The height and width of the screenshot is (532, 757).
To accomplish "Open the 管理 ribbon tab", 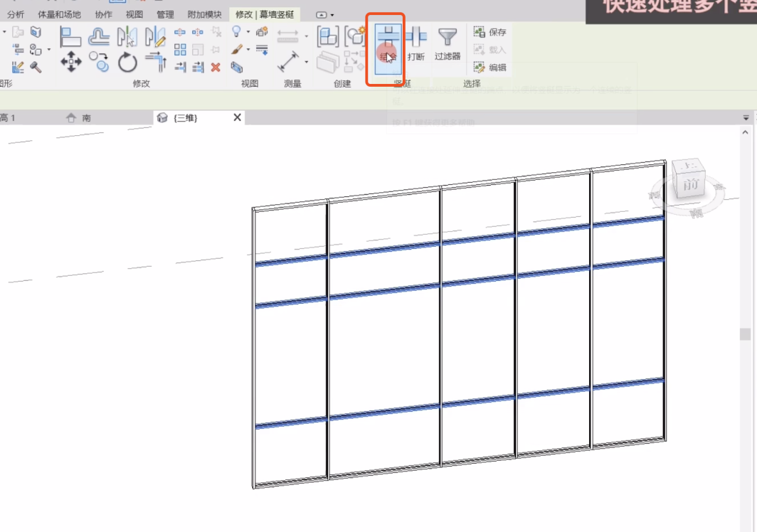I will coord(165,14).
